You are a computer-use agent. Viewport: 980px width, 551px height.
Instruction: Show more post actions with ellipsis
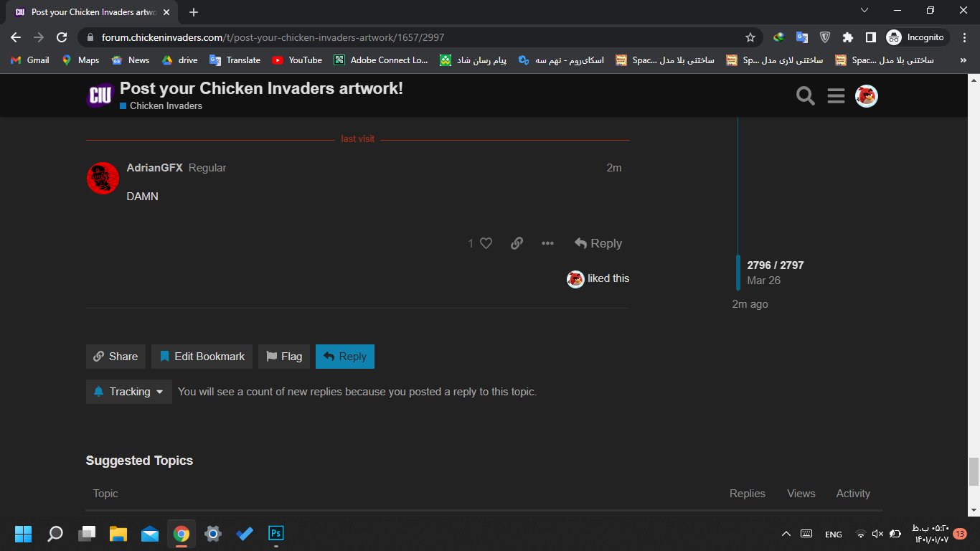tap(547, 243)
